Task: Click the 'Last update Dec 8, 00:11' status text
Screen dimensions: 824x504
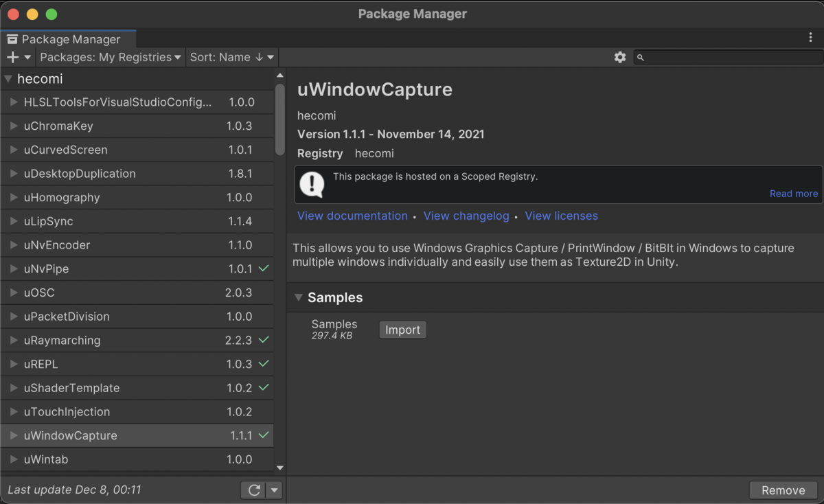Action: [74, 490]
